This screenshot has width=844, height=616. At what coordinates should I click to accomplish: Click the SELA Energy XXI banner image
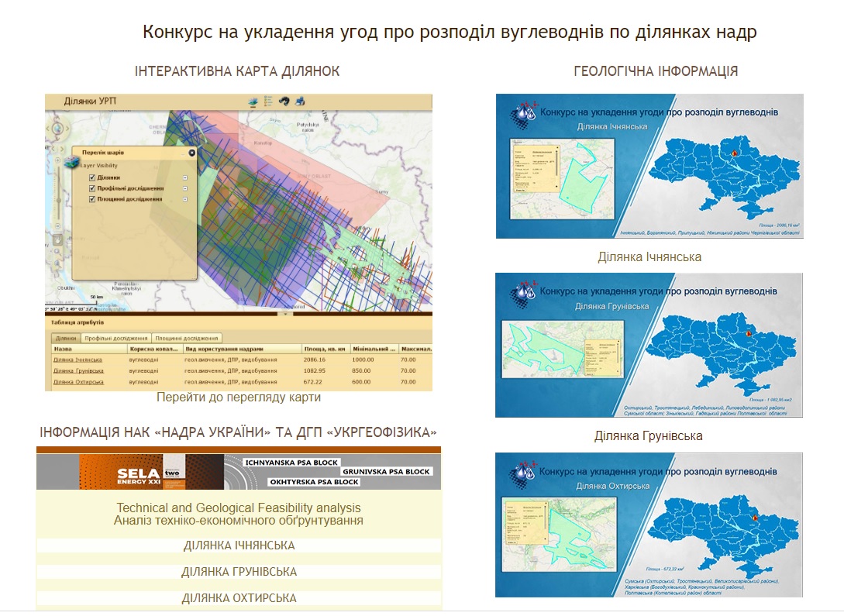tap(239, 472)
